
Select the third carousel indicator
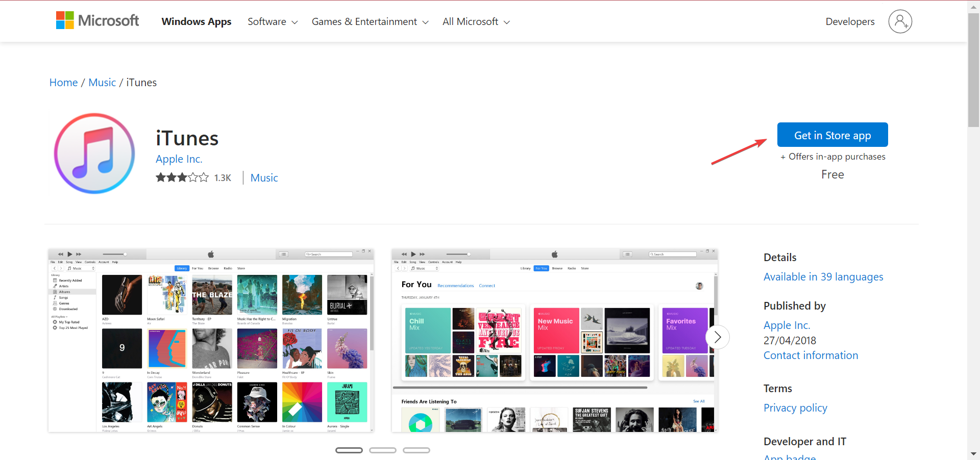point(416,450)
